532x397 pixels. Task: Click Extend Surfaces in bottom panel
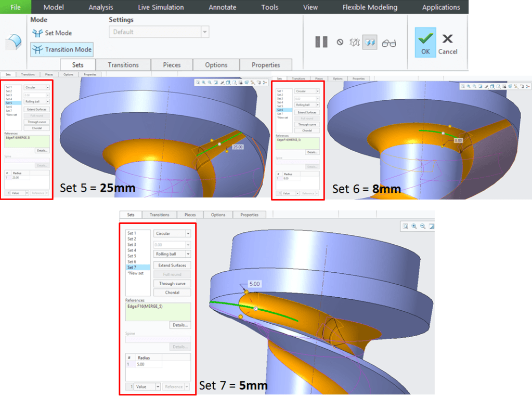click(x=172, y=266)
